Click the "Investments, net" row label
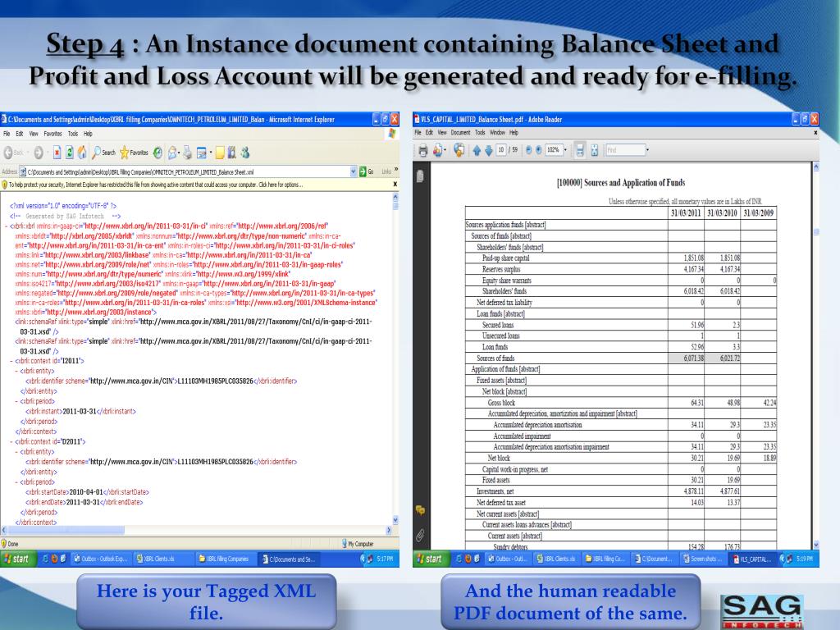Image resolution: width=840 pixels, height=630 pixels. pyautogui.click(x=495, y=491)
